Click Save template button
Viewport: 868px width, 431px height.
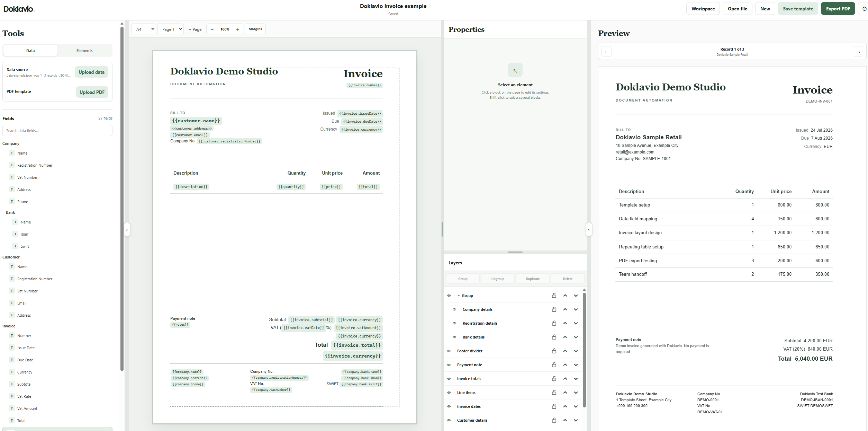pyautogui.click(x=798, y=9)
